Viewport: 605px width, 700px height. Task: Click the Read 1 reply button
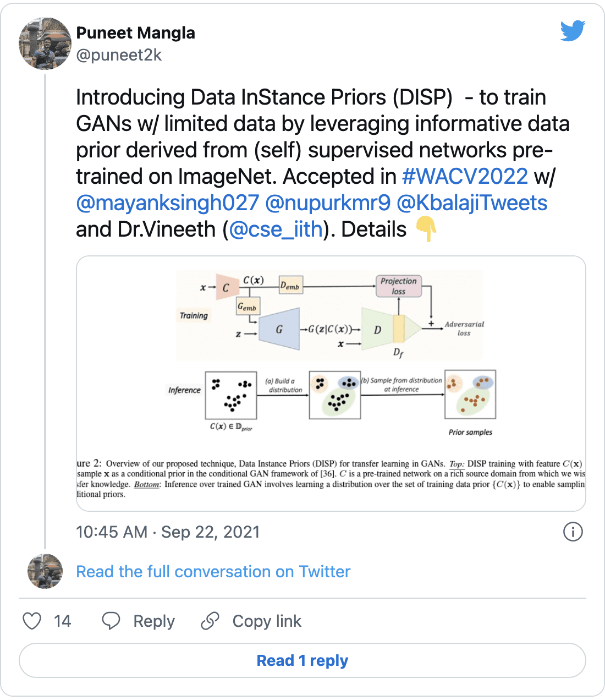click(302, 660)
